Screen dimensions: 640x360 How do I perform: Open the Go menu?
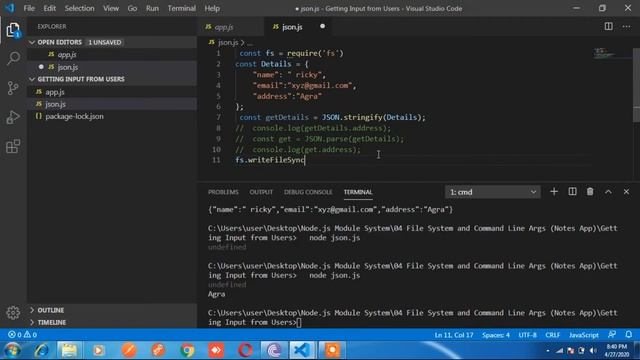point(132,8)
